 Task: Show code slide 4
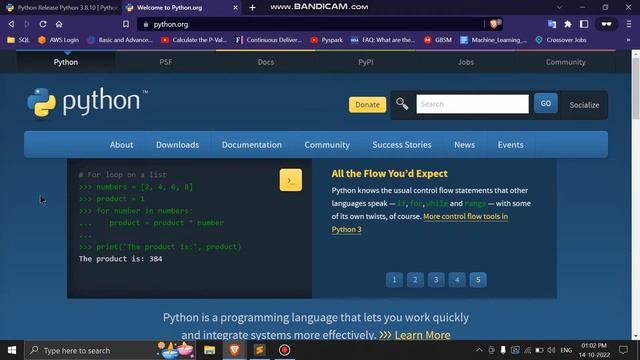457,280
